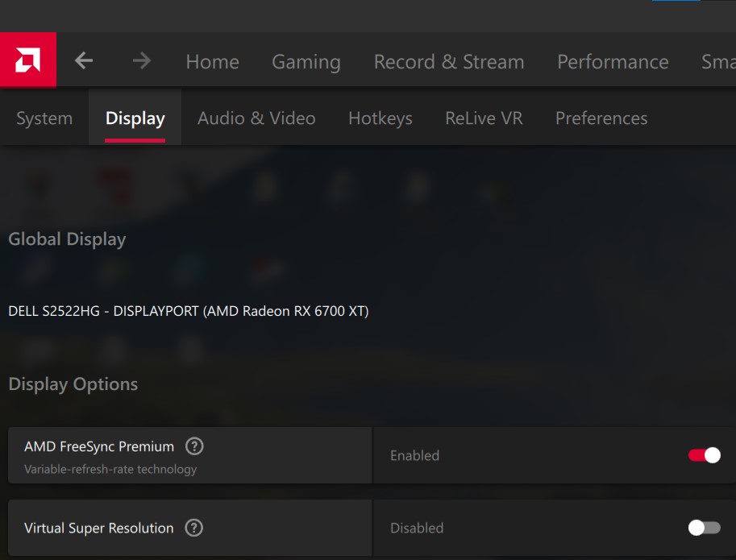The width and height of the screenshot is (736, 560).
Task: Click the Variable-refresh-rate technology description
Action: (110, 469)
